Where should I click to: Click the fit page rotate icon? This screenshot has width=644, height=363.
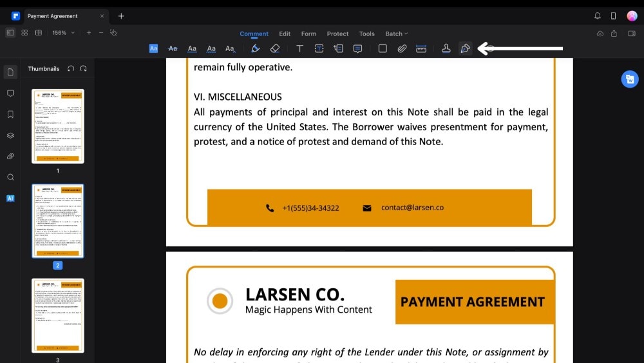(x=114, y=32)
